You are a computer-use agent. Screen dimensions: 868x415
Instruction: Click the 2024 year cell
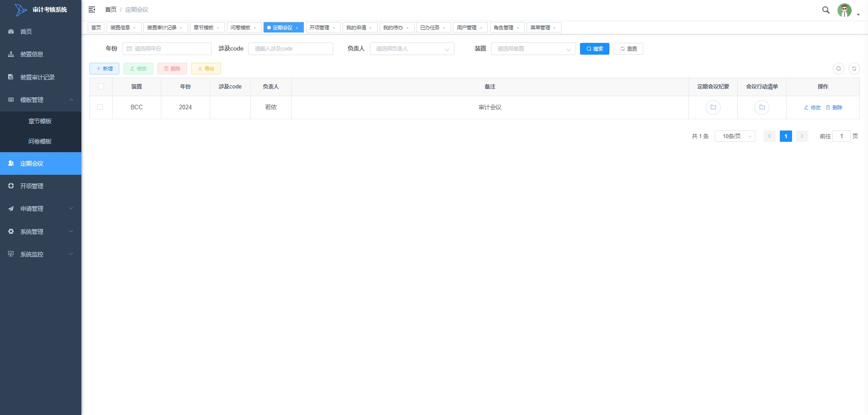tap(185, 107)
